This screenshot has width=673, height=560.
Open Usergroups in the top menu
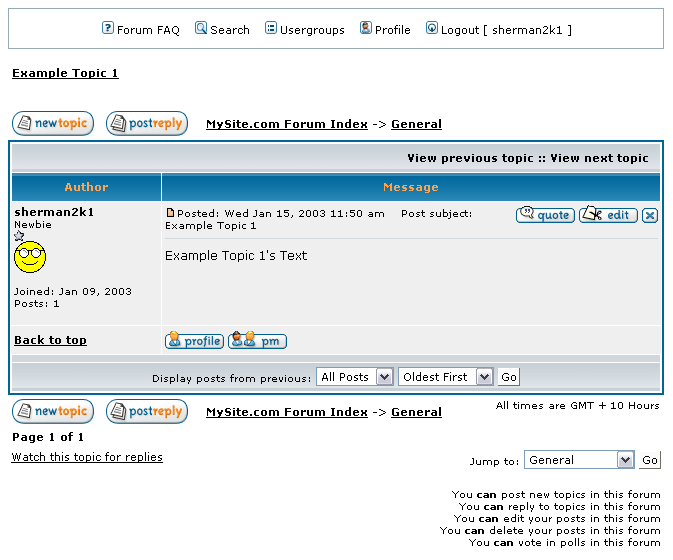point(304,29)
